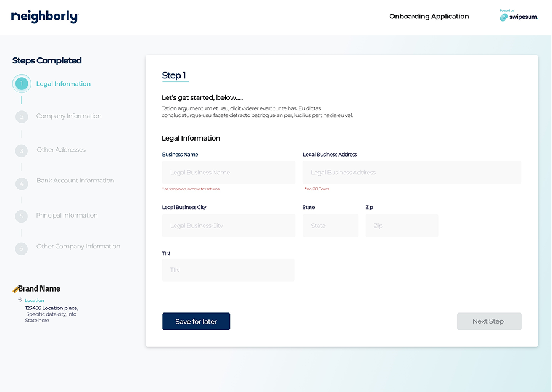Click the Swipesum logo icon
The height and width of the screenshot is (392, 552).
click(503, 17)
